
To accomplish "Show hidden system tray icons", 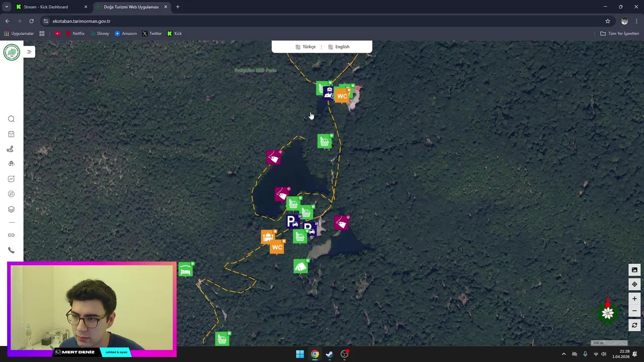I will tap(563, 354).
